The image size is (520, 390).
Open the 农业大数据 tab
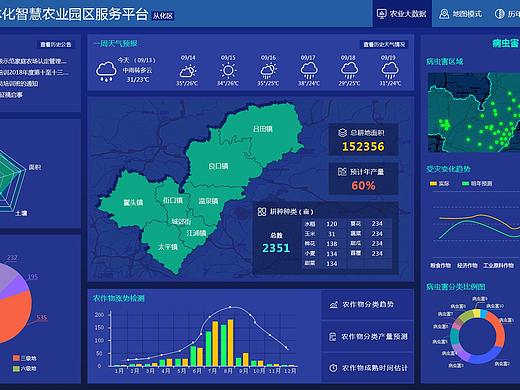[402, 14]
